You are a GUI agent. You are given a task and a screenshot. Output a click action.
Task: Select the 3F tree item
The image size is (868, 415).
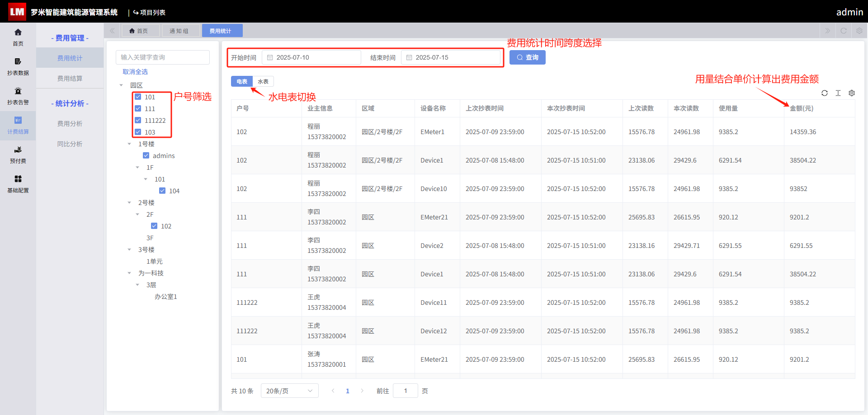click(x=150, y=238)
